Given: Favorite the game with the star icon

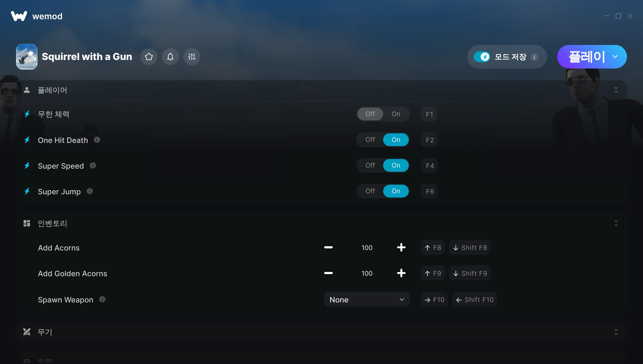Looking at the screenshot, I should coord(149,57).
